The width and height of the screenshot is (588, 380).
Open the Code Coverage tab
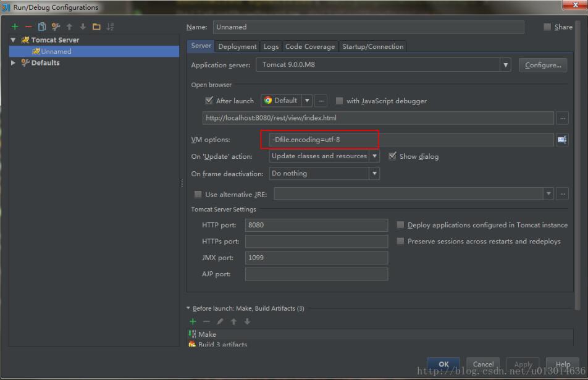click(x=310, y=46)
